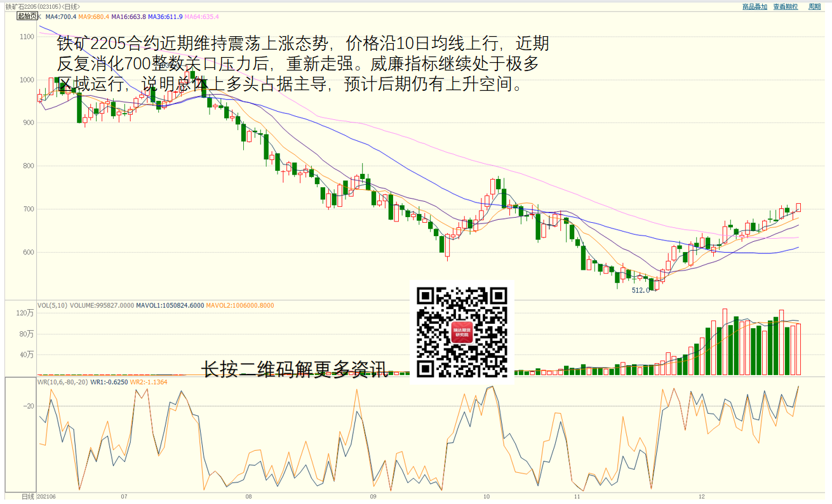Click the WR(10,6,-80,-20) indicator label

(x=62, y=382)
